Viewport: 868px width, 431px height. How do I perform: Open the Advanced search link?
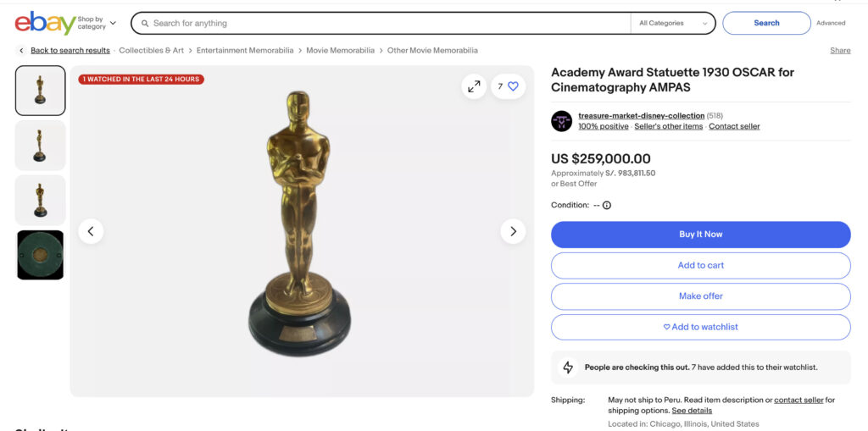pos(831,24)
